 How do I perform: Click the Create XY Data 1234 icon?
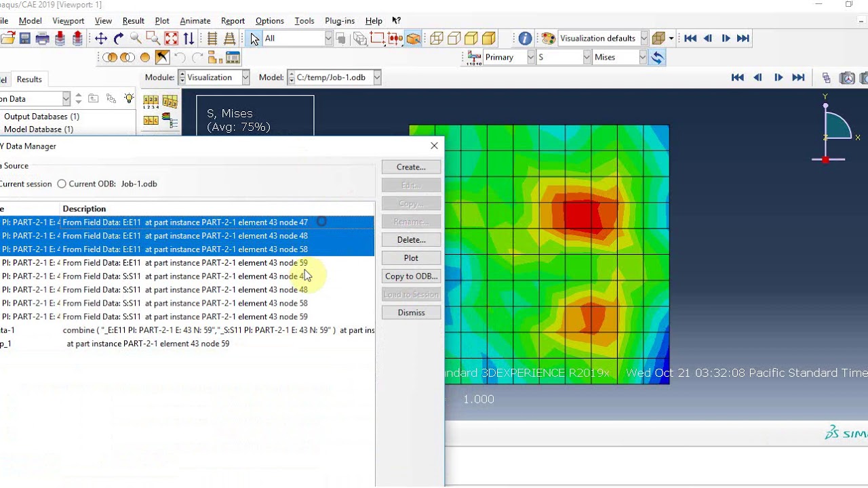pos(151,102)
